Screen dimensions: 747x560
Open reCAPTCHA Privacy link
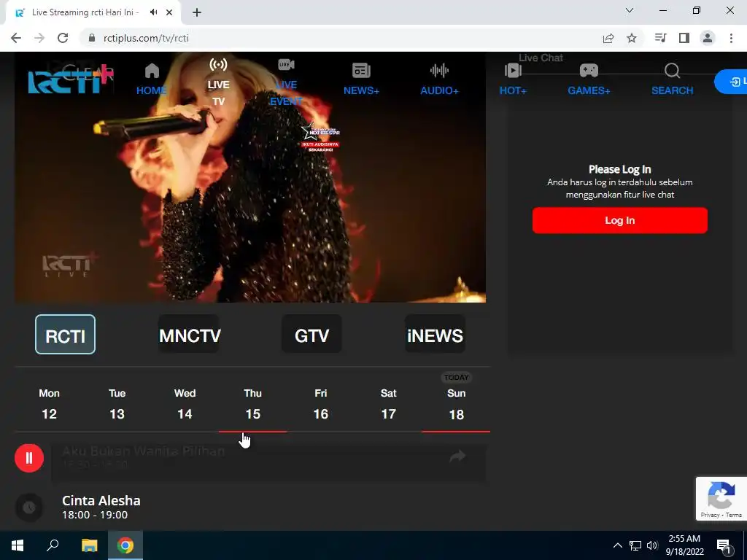pos(710,515)
